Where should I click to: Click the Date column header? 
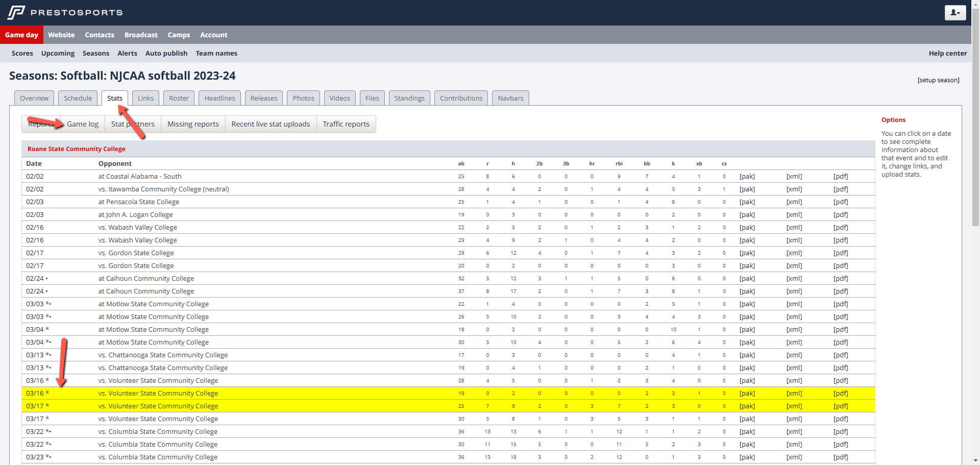click(34, 163)
